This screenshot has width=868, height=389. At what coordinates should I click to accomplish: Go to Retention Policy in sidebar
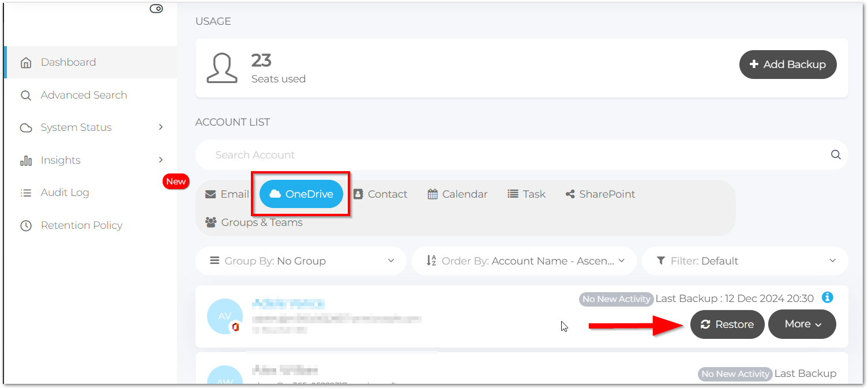pos(81,225)
